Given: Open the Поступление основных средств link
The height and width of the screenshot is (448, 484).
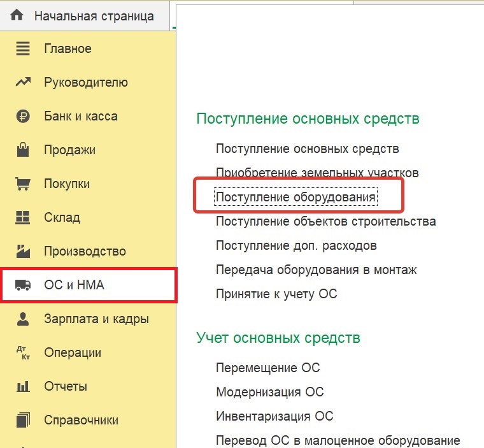Looking at the screenshot, I should tap(308, 149).
